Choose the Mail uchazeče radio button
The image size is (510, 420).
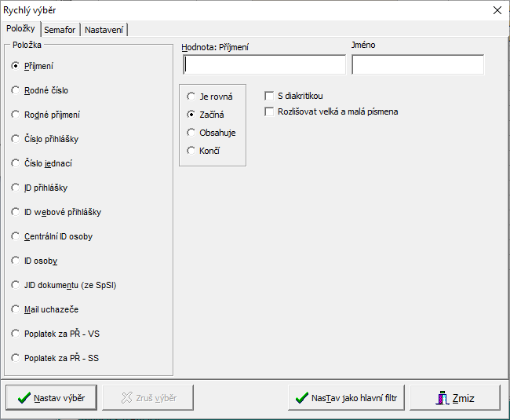pos(16,309)
